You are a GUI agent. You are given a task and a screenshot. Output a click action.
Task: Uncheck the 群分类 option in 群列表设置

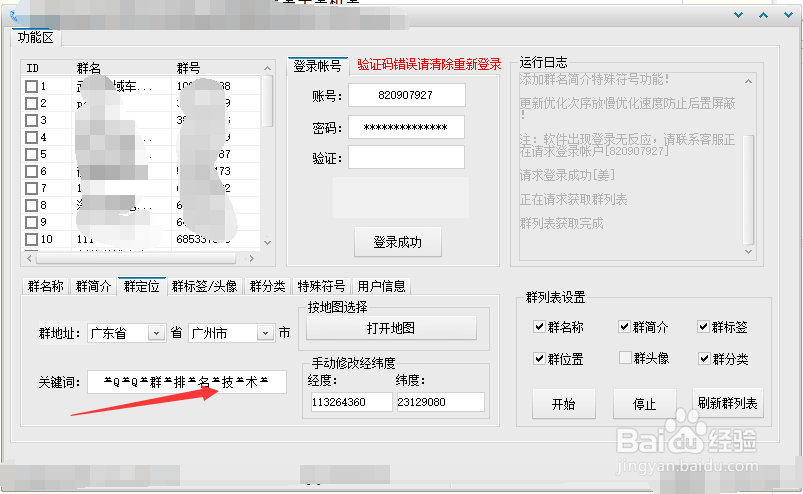pyautogui.click(x=704, y=358)
